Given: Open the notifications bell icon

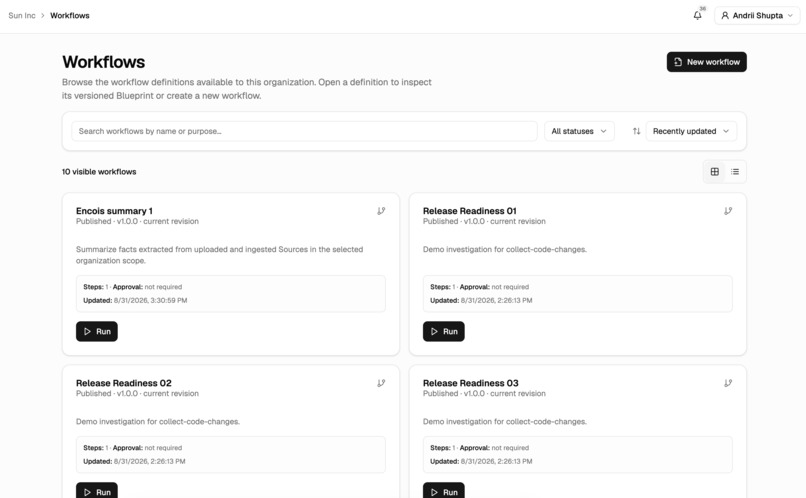Looking at the screenshot, I should 697,15.
